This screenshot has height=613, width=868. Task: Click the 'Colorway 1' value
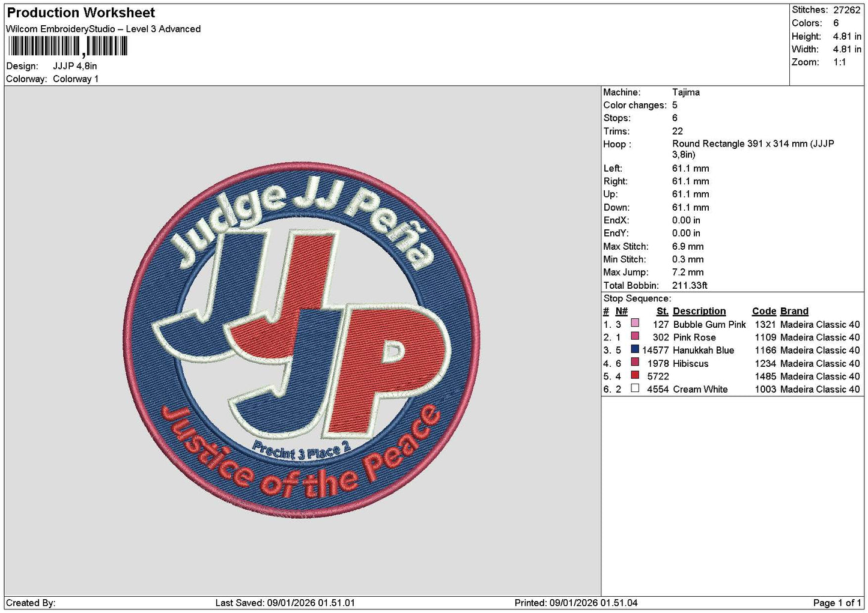(x=76, y=79)
